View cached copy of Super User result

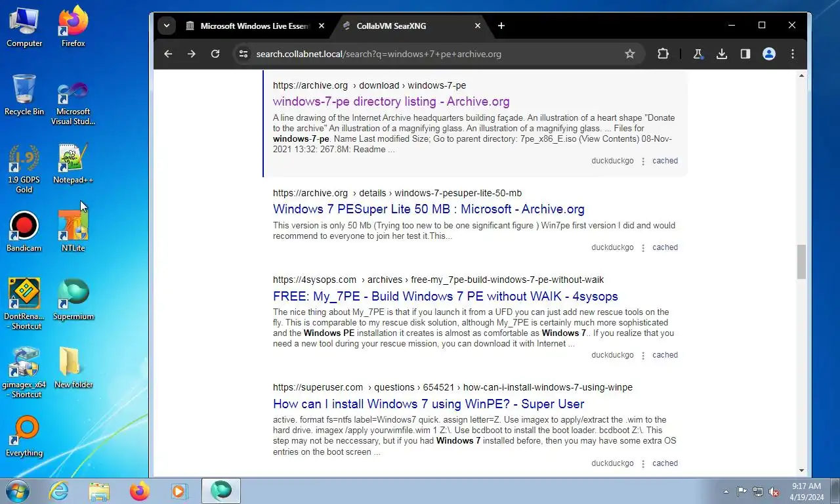coord(665,463)
